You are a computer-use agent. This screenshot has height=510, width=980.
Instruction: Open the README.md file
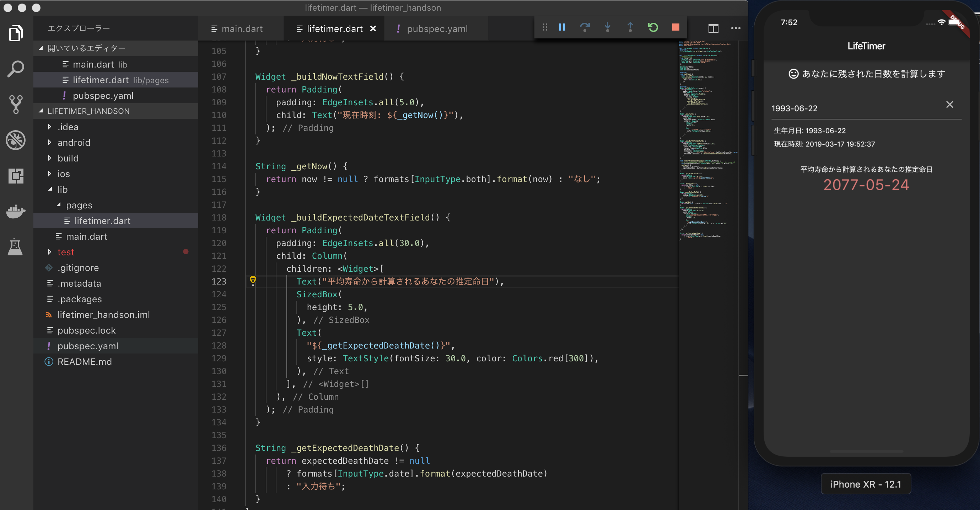[116, 361]
